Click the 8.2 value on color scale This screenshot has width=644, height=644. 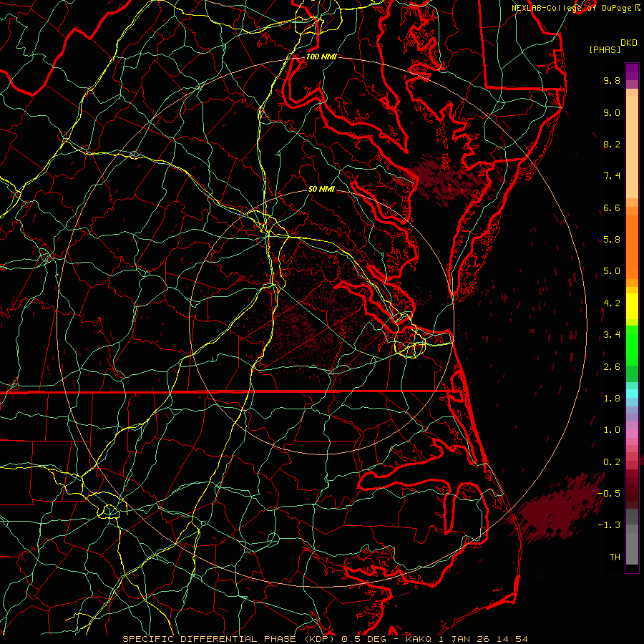pyautogui.click(x=612, y=144)
